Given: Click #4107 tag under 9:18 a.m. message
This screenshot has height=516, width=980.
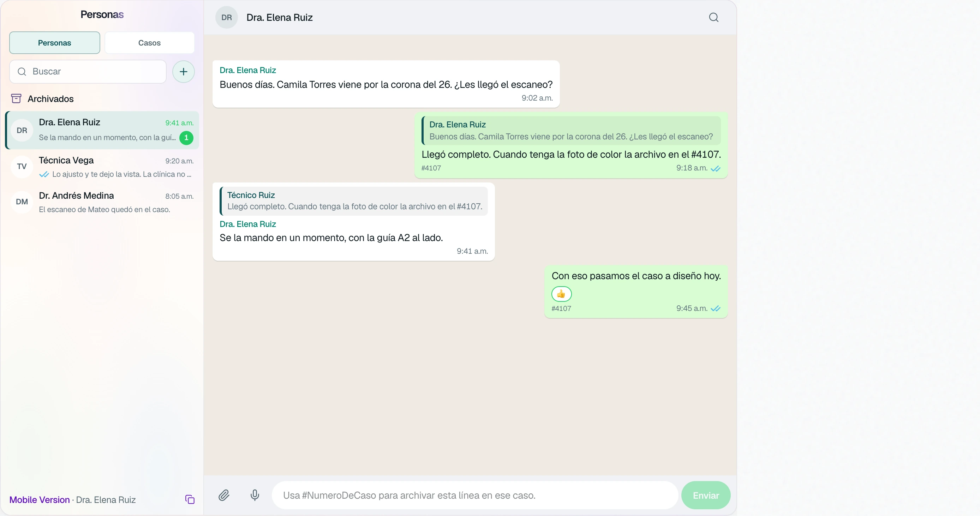Looking at the screenshot, I should pos(431,168).
